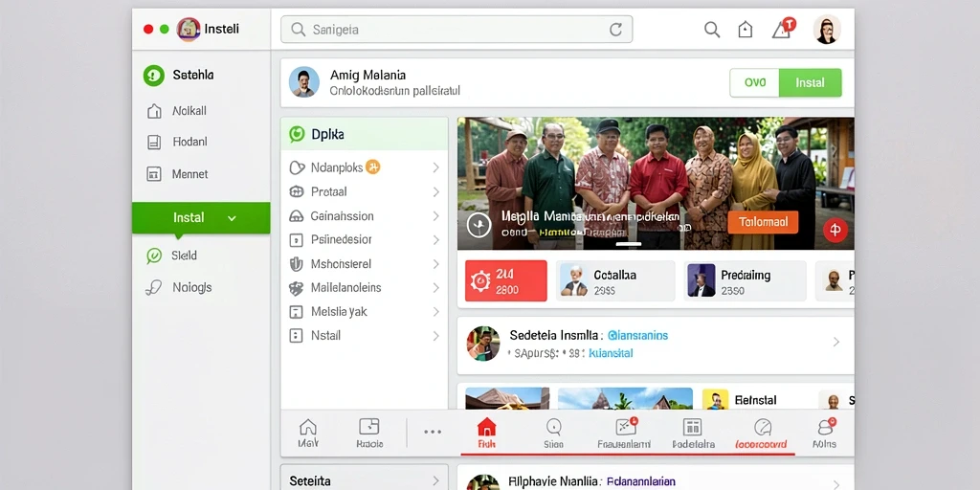980x490 pixels.
Task: Select Sleld in the sidebar
Action: click(x=201, y=255)
